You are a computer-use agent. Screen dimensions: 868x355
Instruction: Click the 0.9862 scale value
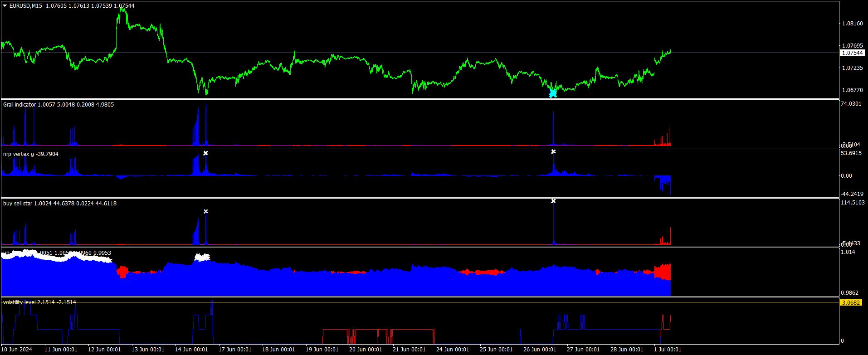tap(849, 293)
